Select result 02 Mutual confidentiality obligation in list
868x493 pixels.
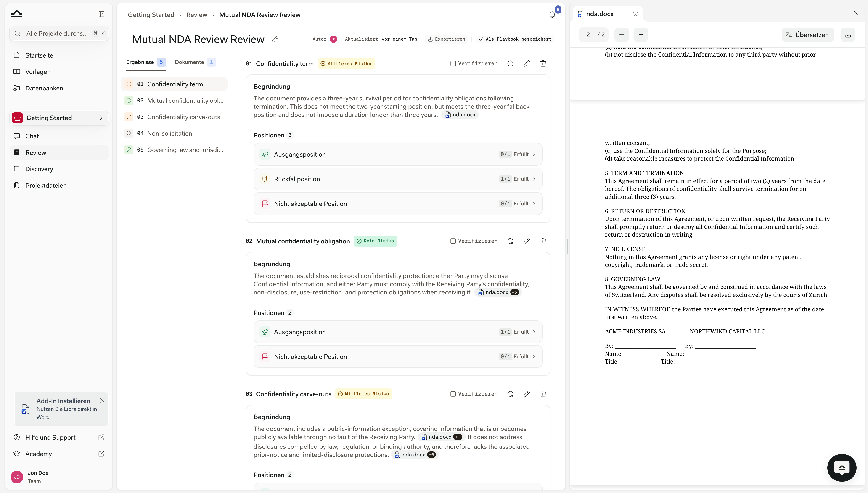[174, 101]
